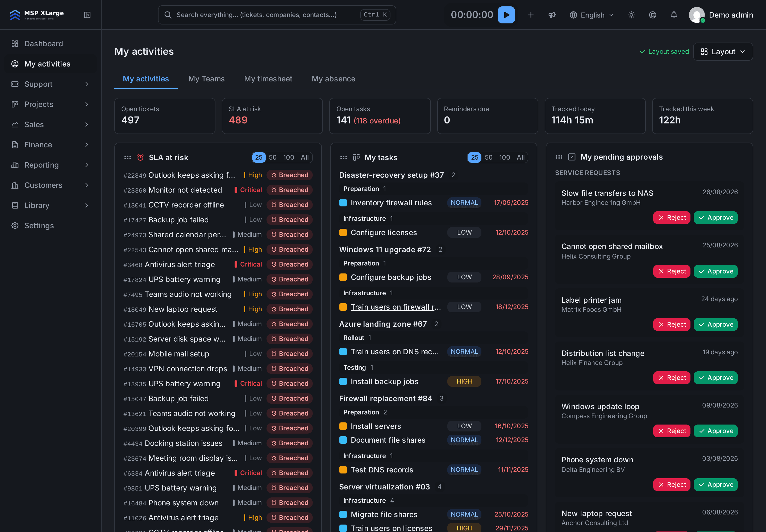Open Train users on firewall task link
Image resolution: width=766 pixels, height=532 pixels.
click(396, 307)
